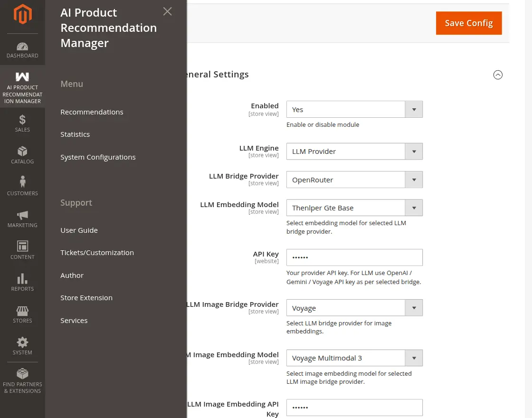
Task: Open the LLM Bridge Provider dropdown
Action: [354, 180]
